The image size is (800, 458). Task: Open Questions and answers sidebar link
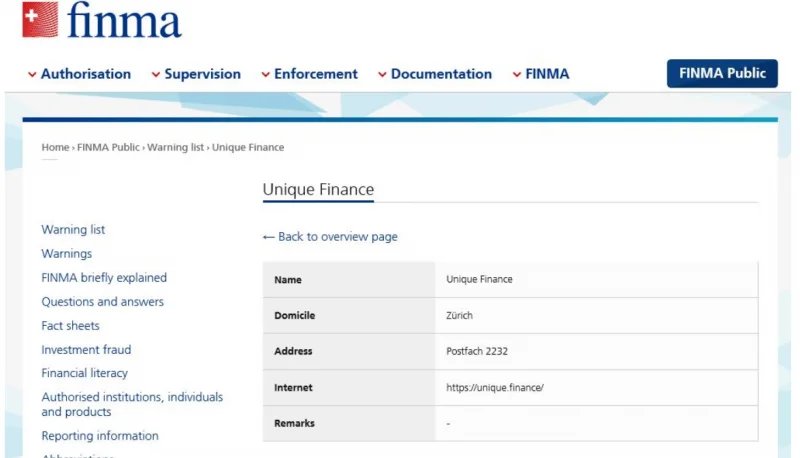(x=103, y=301)
